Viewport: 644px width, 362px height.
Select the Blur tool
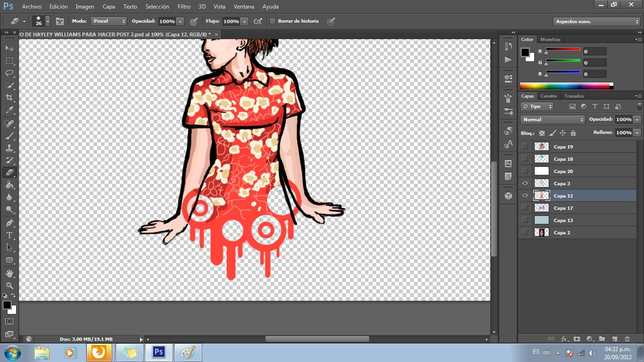tap(9, 197)
